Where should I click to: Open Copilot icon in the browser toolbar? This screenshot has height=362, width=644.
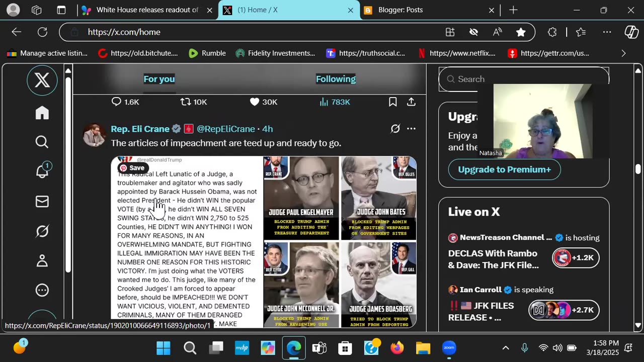point(631,32)
